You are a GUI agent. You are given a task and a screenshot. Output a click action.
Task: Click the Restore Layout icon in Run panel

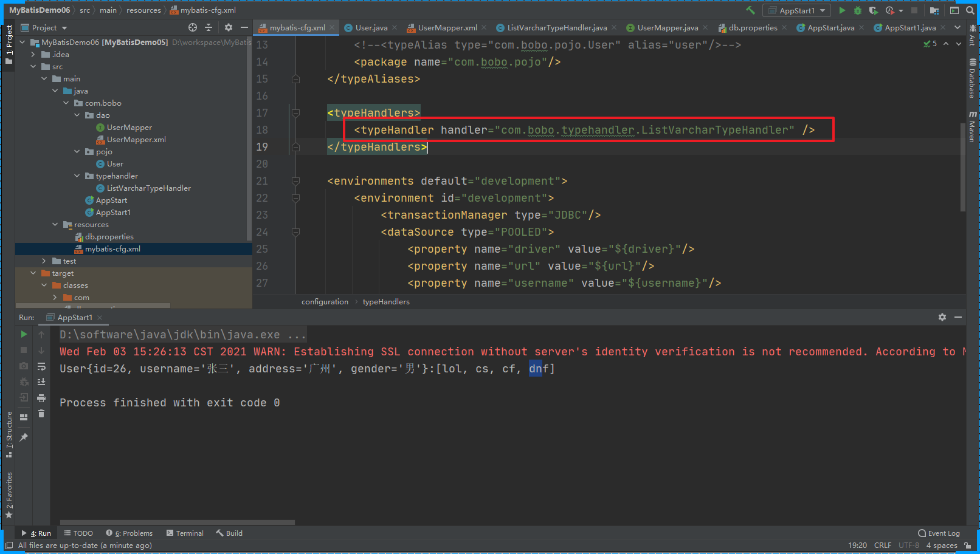coord(24,417)
